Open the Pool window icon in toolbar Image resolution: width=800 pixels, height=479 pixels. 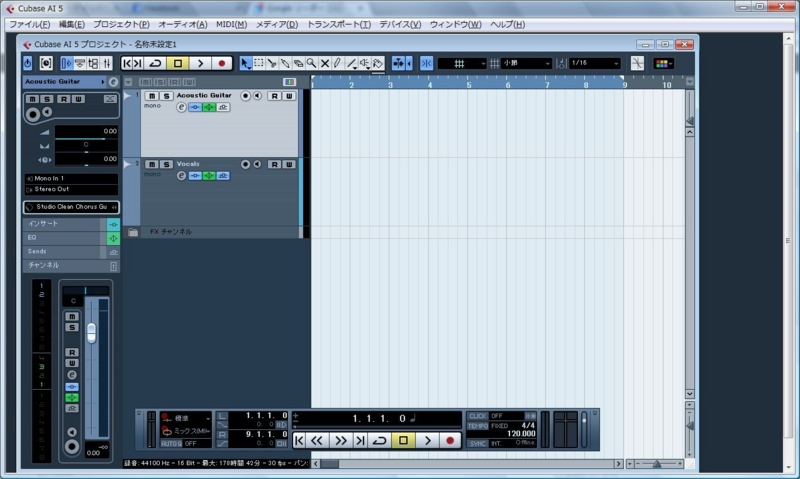point(93,63)
